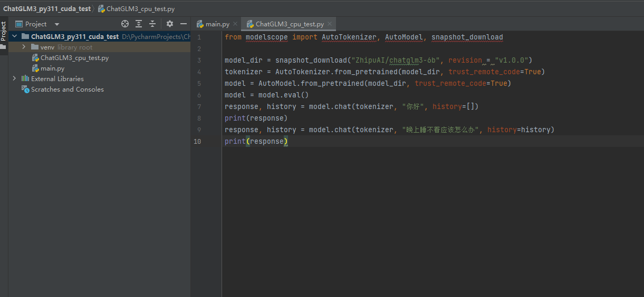Viewport: 644px width, 297px height.
Task: Click Expand All icon in Project panel
Action: click(139, 24)
